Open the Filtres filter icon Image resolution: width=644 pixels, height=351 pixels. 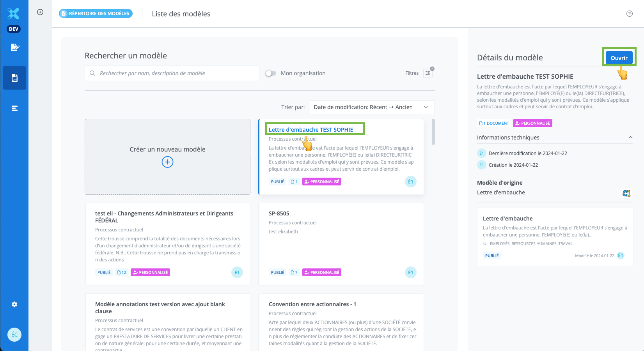click(x=428, y=73)
